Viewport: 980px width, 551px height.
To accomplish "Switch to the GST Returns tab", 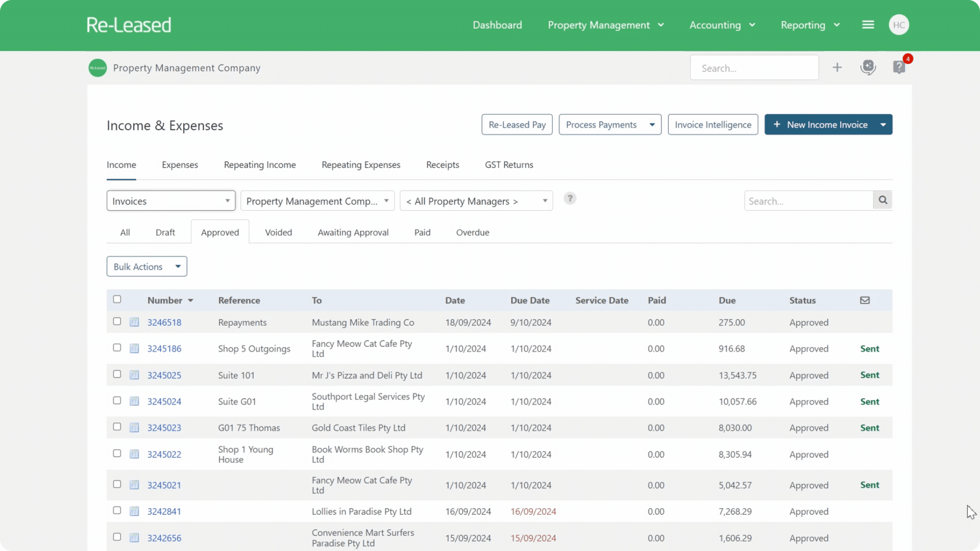I will 509,165.
